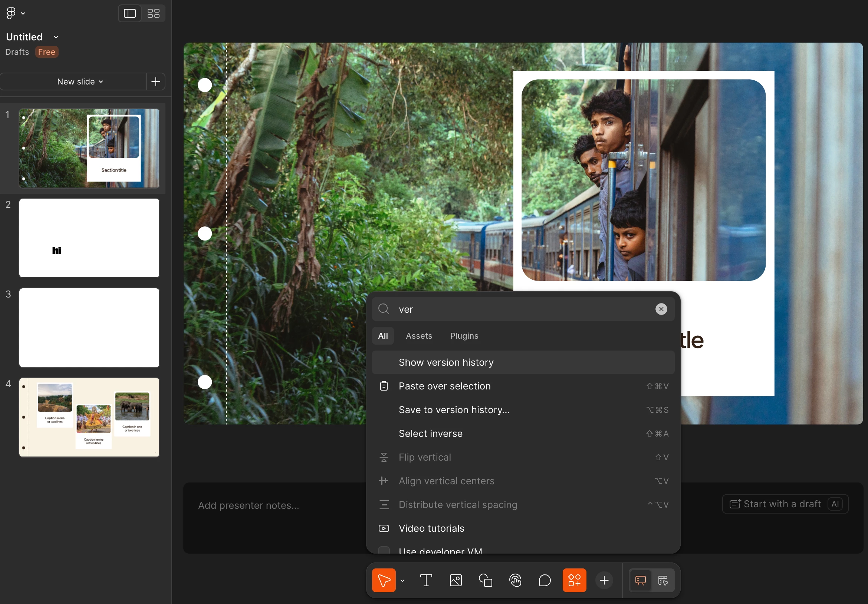Toggle the Use developer VM checkbox
This screenshot has height=604, width=868.
(x=384, y=550)
